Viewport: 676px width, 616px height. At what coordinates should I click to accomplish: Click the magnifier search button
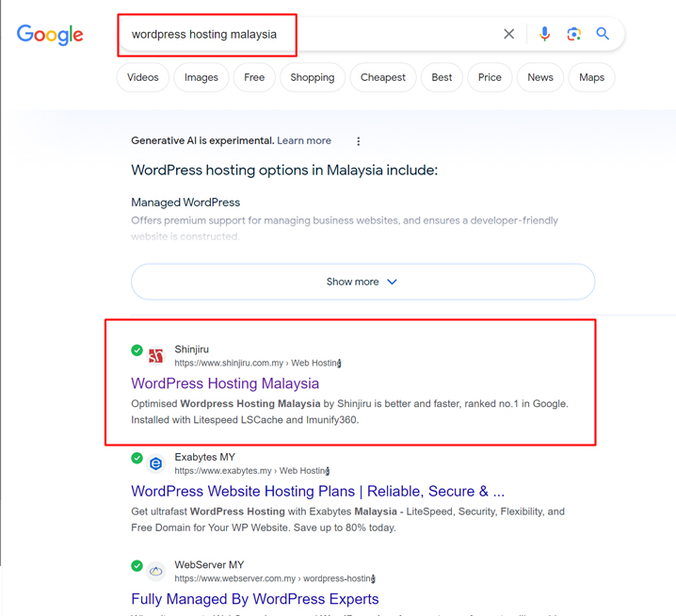point(603,34)
